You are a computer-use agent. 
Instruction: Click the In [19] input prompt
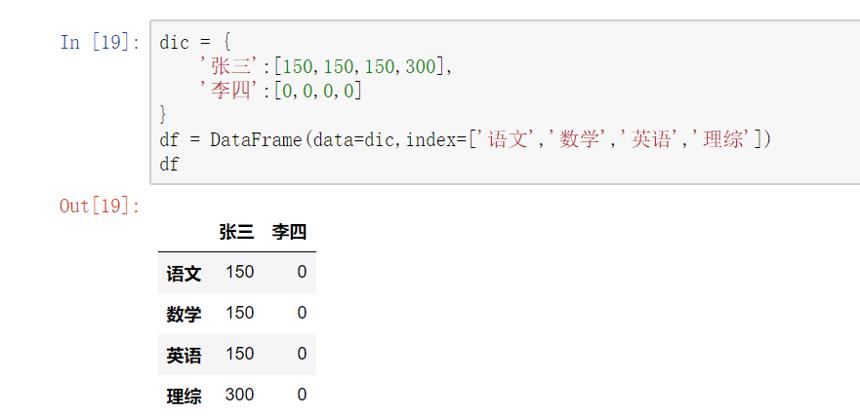click(100, 42)
